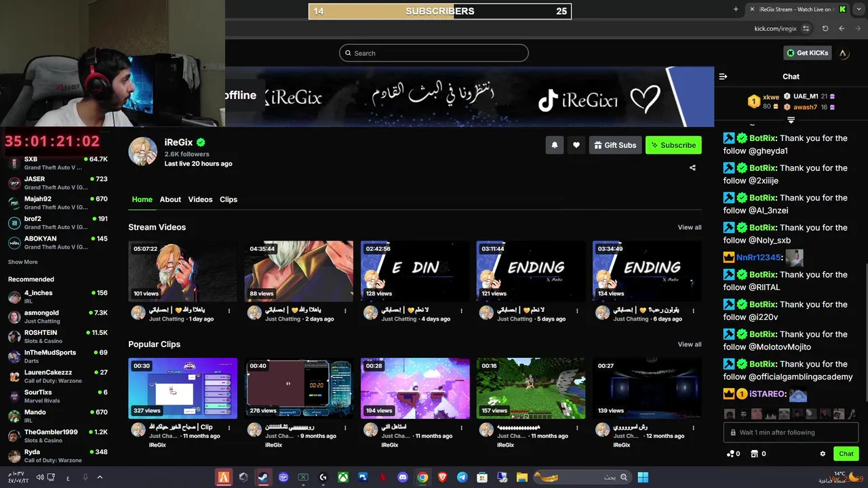Expand followed channels with Show More
The width and height of the screenshot is (868, 488).
click(23, 262)
